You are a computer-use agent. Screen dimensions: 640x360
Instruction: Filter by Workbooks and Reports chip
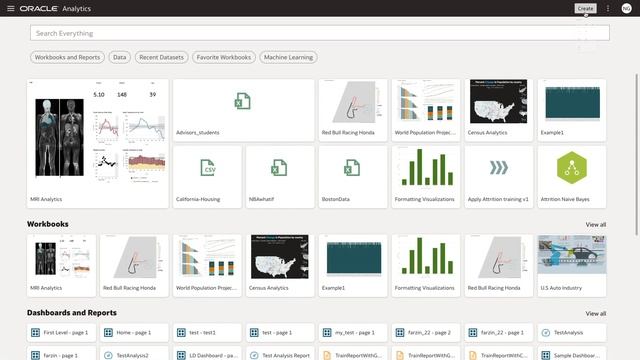[x=67, y=57]
